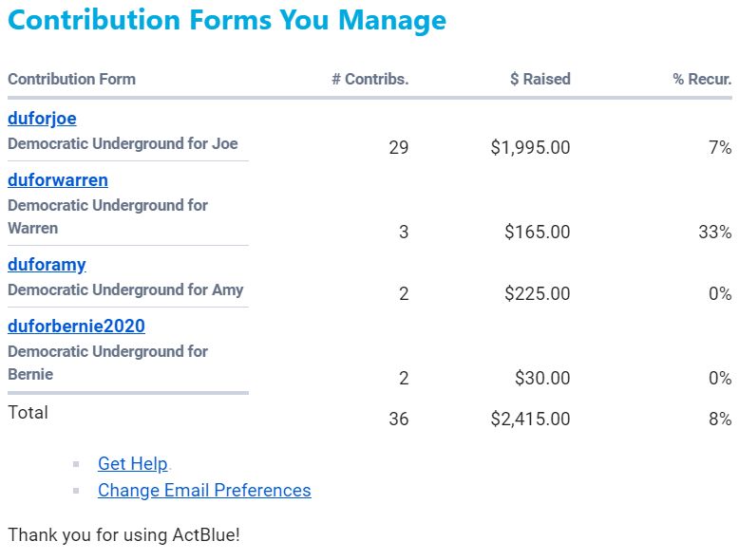Click the Get Help link
This screenshot has width=739, height=560.
click(x=133, y=464)
